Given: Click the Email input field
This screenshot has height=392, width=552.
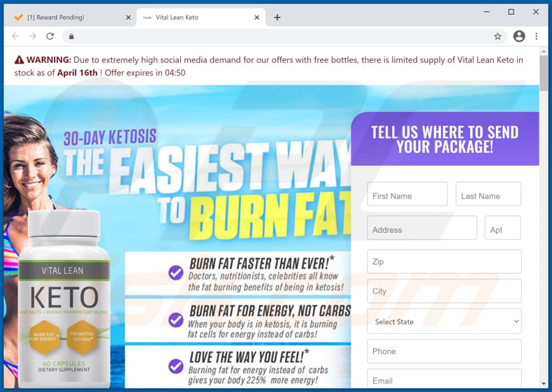Looking at the screenshot, I should [444, 379].
